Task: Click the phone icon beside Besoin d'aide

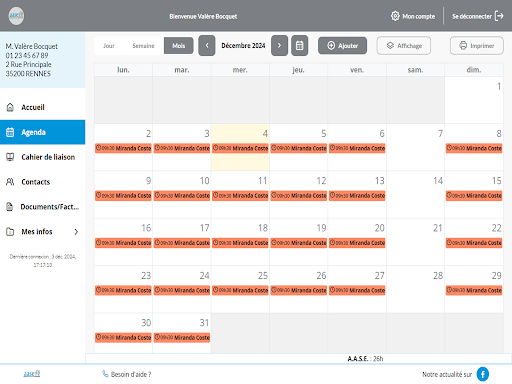Action: click(x=105, y=374)
